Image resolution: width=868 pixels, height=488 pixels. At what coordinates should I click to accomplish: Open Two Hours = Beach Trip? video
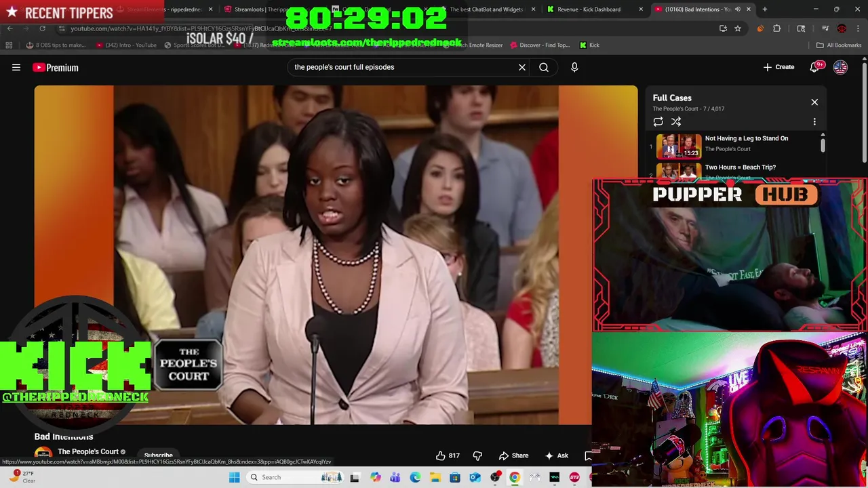tap(740, 167)
